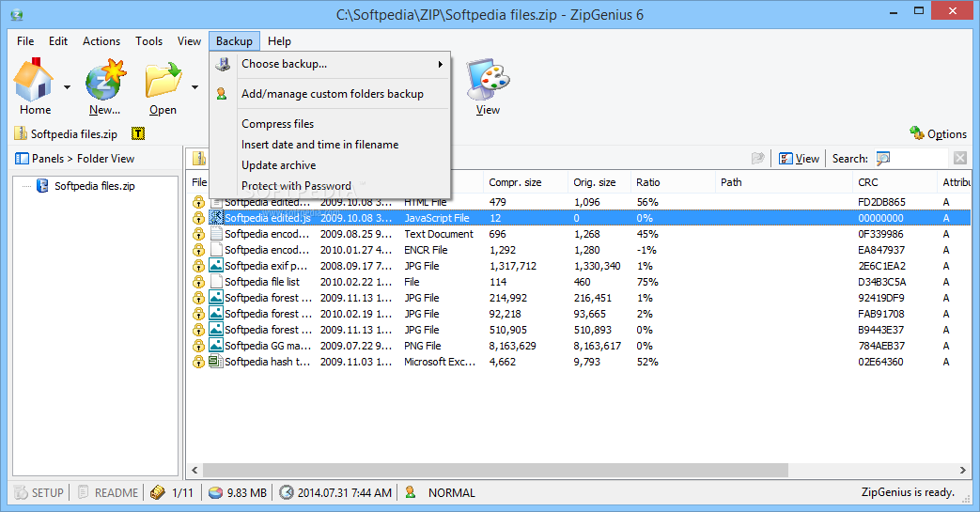The image size is (980, 512).
Task: Click the Panels > Folder View label
Action: 83,159
